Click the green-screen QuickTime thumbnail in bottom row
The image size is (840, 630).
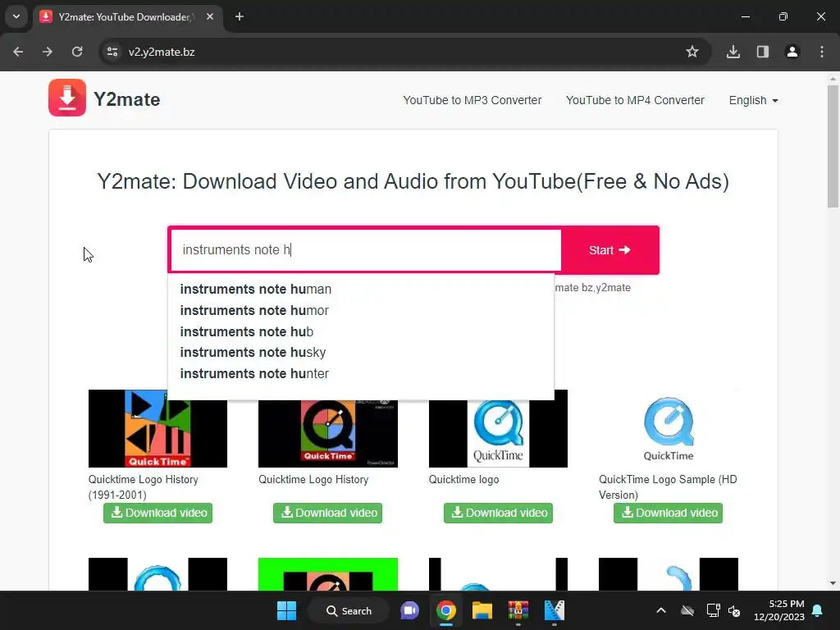pos(328,573)
